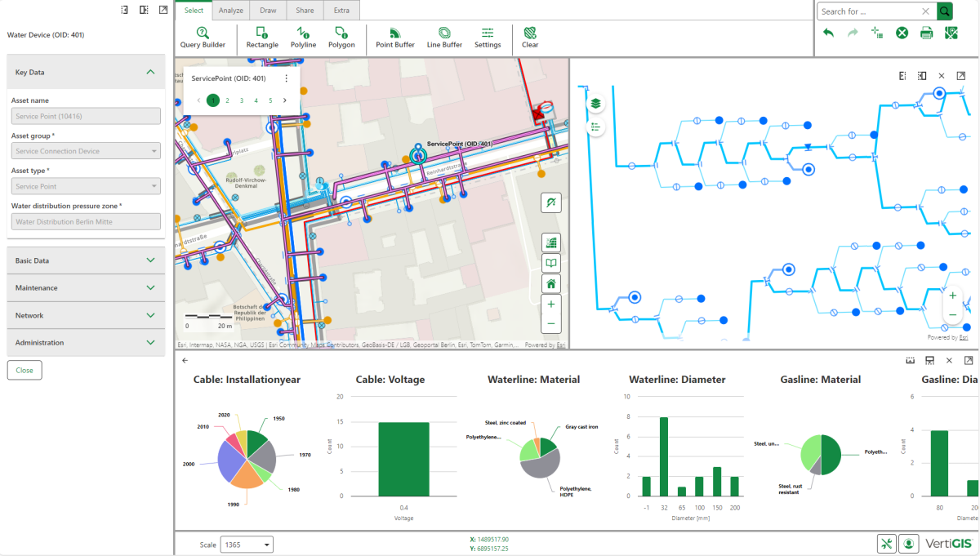Go to page 3 in ServicePoint popup
Screen dimensions: 980x556
click(242, 100)
